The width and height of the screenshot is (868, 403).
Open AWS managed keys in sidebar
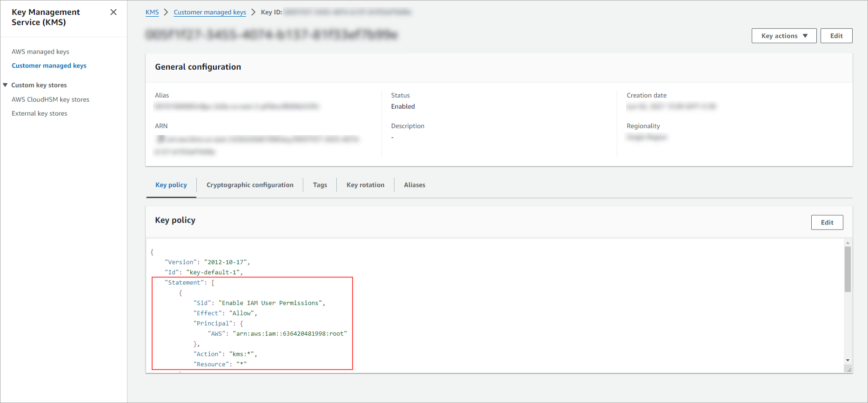(x=40, y=52)
